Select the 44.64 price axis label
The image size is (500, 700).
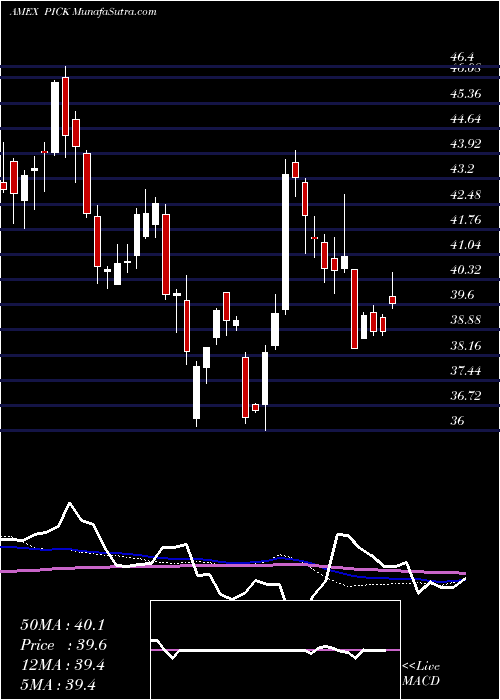467,119
